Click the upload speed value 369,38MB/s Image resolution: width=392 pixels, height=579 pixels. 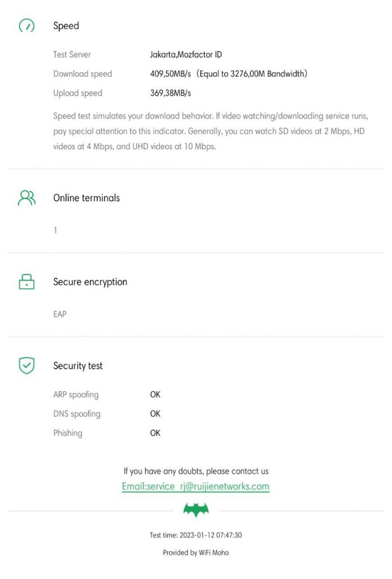(x=170, y=93)
